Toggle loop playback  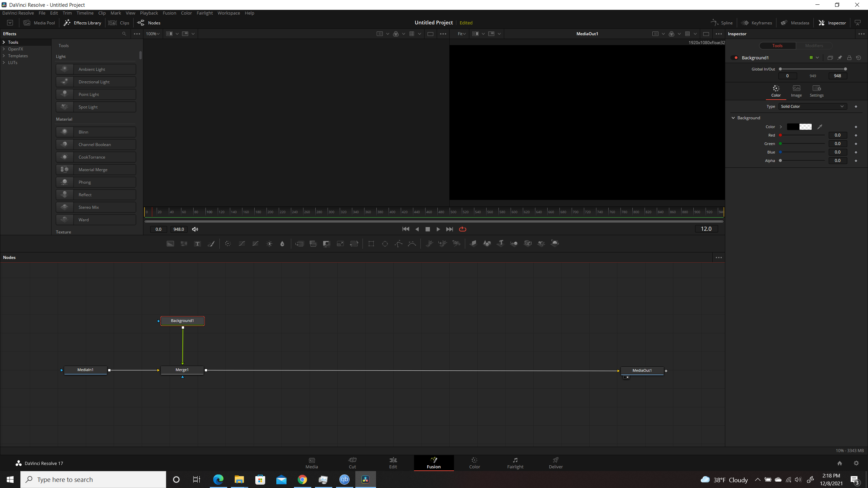pos(462,229)
